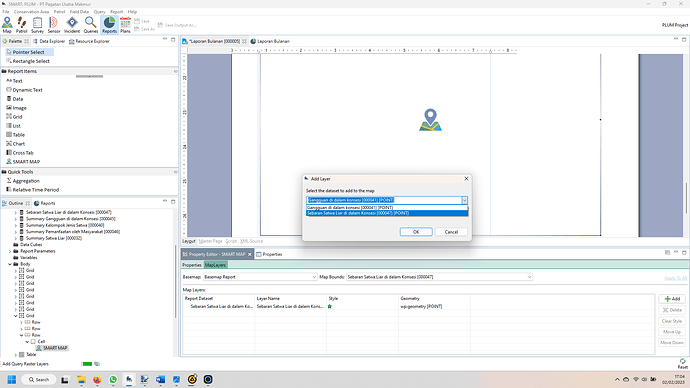This screenshot has height=388, width=690.
Task: Click the Delete map layer button
Action: (x=672, y=310)
